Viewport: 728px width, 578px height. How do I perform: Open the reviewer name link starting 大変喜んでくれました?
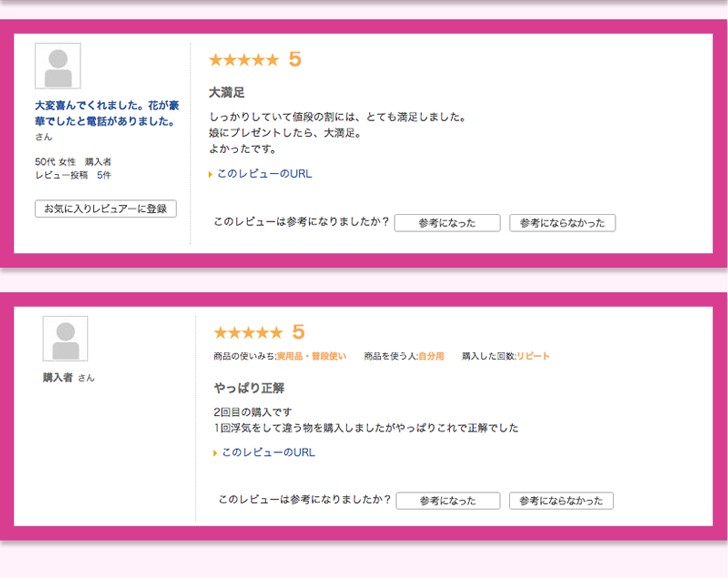point(107,113)
